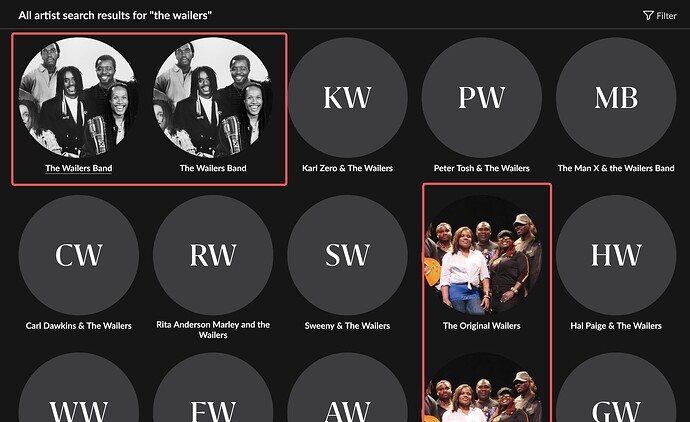Click the second Wailers Band photo

(x=213, y=98)
